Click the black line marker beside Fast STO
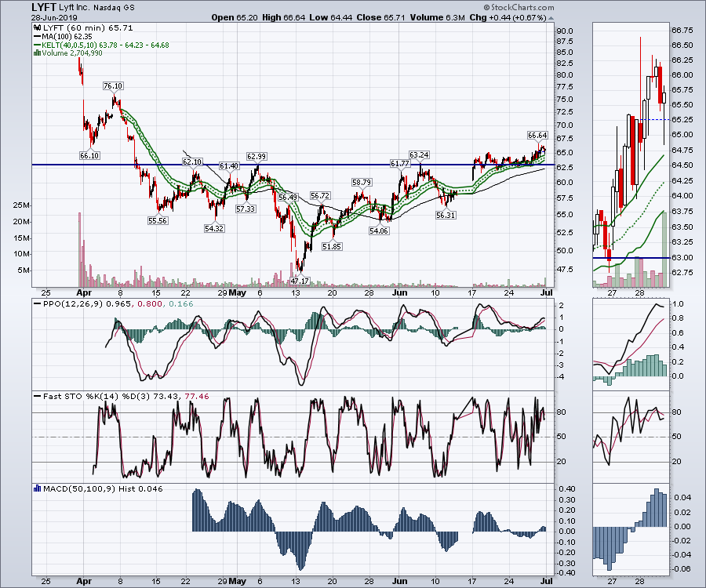The image size is (706, 588). pos(37,397)
